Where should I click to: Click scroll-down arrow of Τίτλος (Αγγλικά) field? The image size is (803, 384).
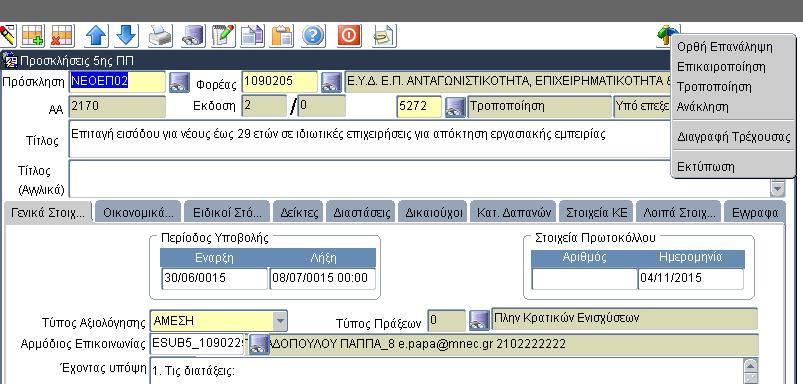[777, 189]
